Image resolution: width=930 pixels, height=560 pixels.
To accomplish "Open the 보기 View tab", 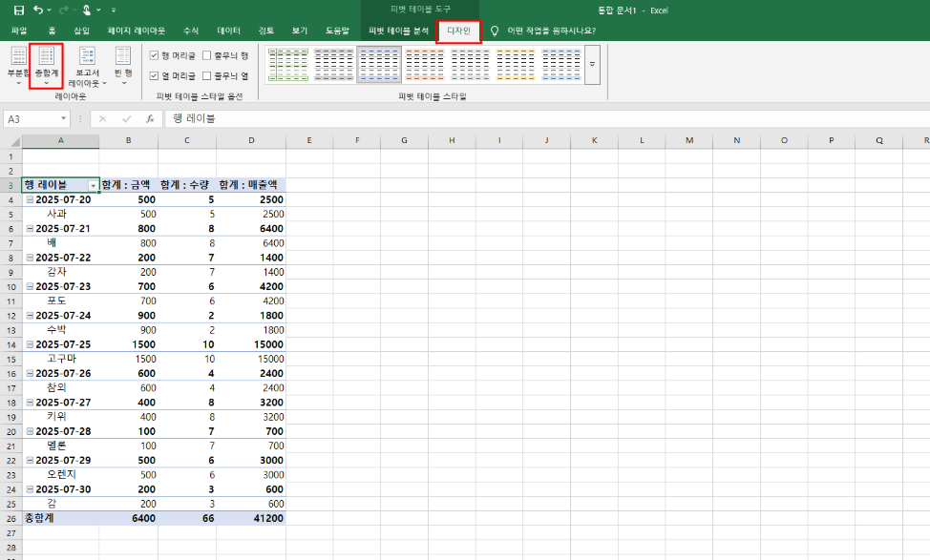I will pyautogui.click(x=300, y=31).
